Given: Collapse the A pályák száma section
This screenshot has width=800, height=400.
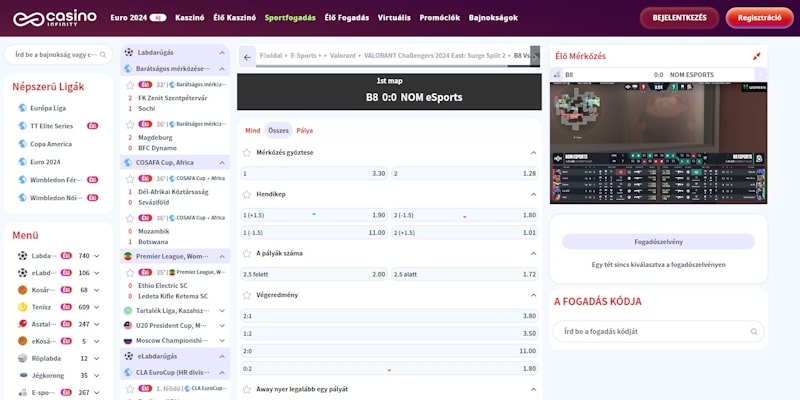Looking at the screenshot, I should 533,254.
